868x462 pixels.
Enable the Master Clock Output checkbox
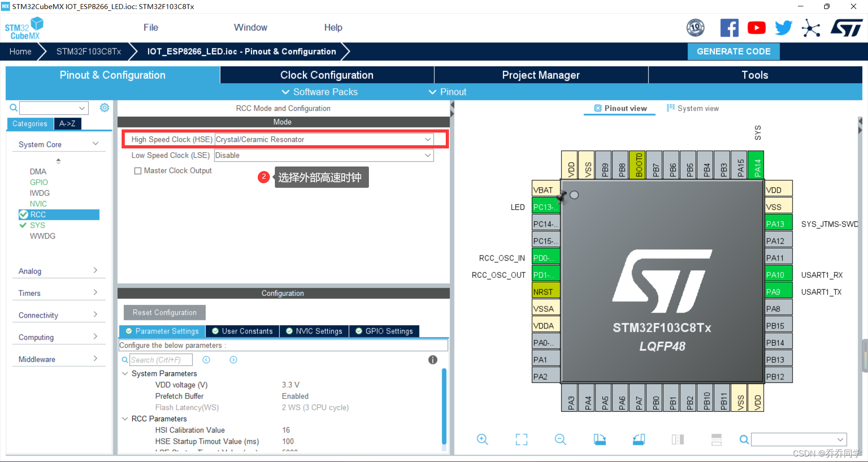click(138, 171)
